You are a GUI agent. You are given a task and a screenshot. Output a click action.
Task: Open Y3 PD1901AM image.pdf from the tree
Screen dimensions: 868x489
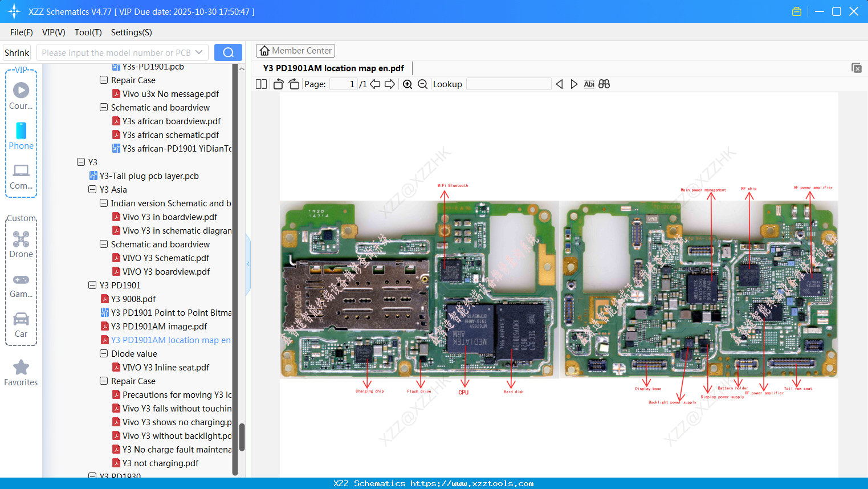[x=166, y=326]
